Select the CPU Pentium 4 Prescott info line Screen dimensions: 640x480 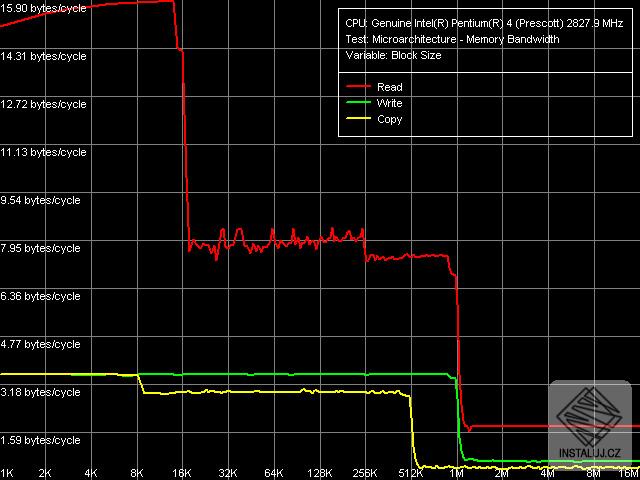(x=484, y=23)
